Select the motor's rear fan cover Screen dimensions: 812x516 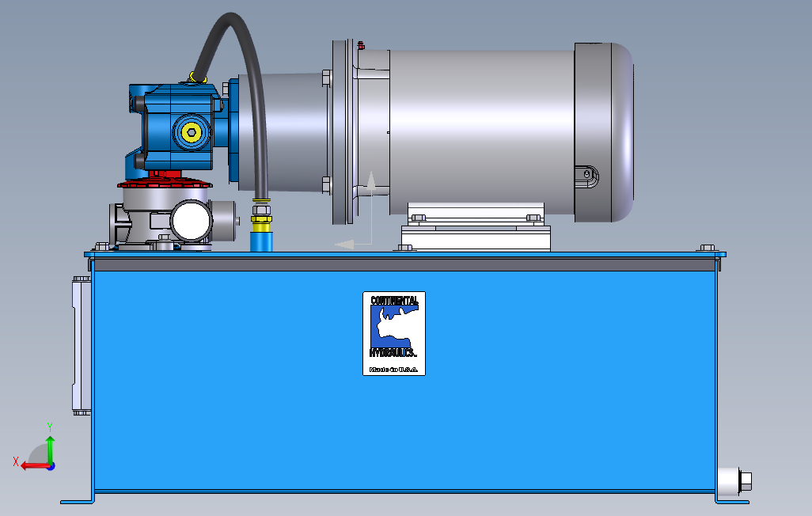[x=604, y=132]
